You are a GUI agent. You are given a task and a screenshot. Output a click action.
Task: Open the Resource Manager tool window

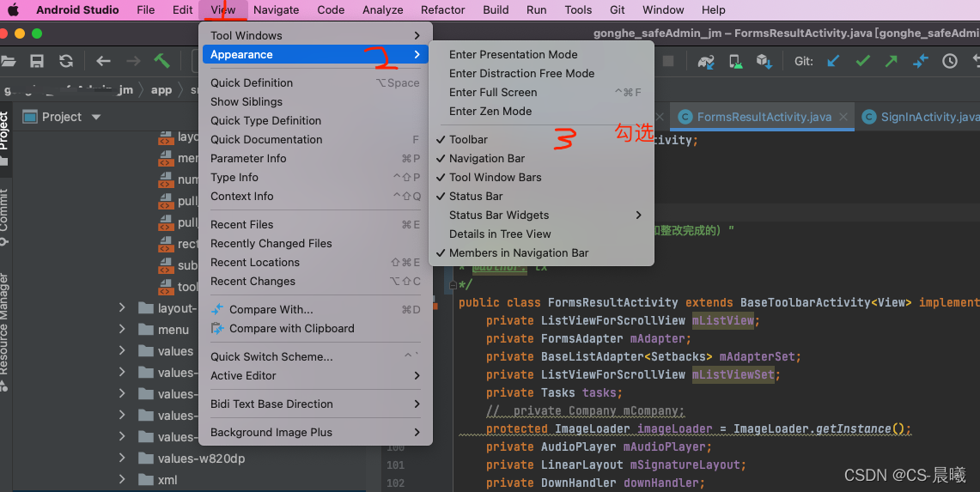(x=5, y=331)
